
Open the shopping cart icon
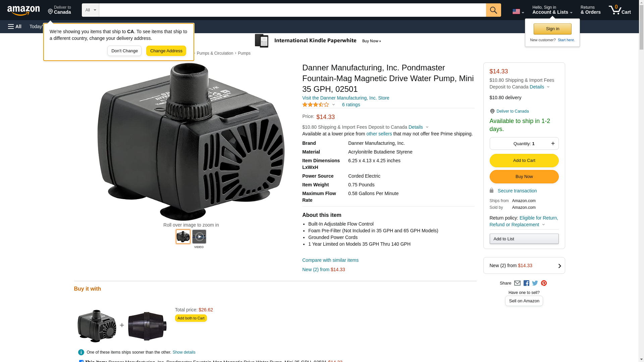coord(620,10)
